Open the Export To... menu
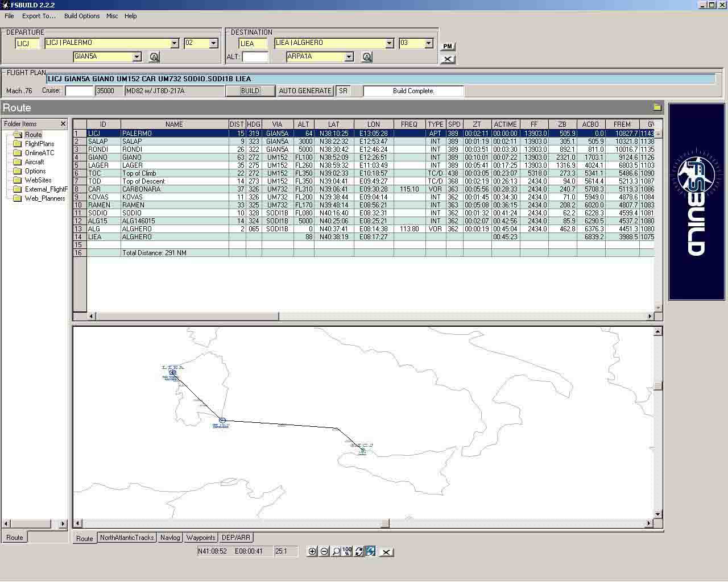 pyautogui.click(x=39, y=16)
